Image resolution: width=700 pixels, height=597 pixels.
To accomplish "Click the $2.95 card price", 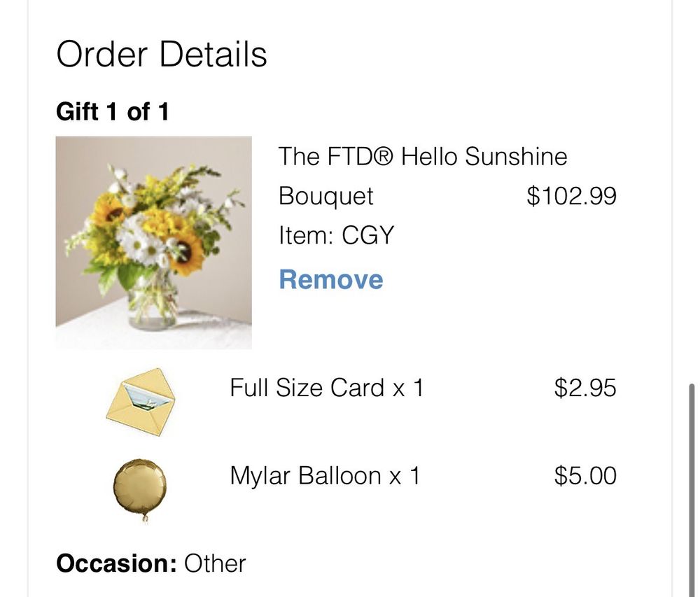I will coord(585,388).
